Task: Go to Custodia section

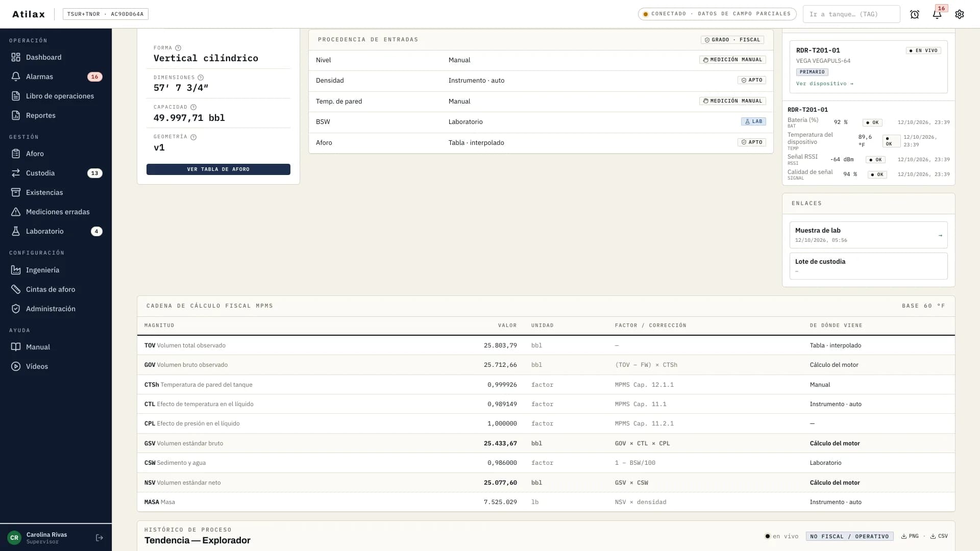Action: [56, 173]
